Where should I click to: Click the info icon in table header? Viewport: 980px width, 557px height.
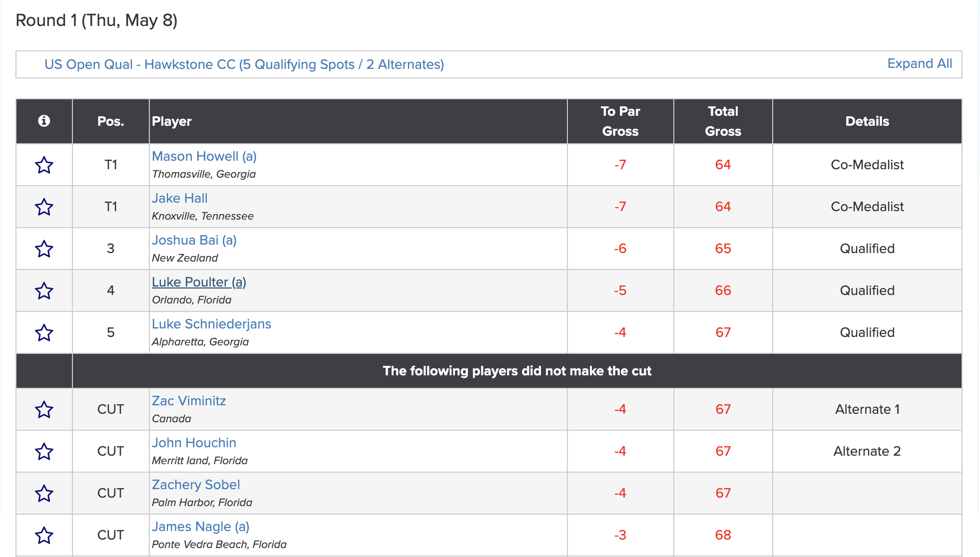(44, 121)
